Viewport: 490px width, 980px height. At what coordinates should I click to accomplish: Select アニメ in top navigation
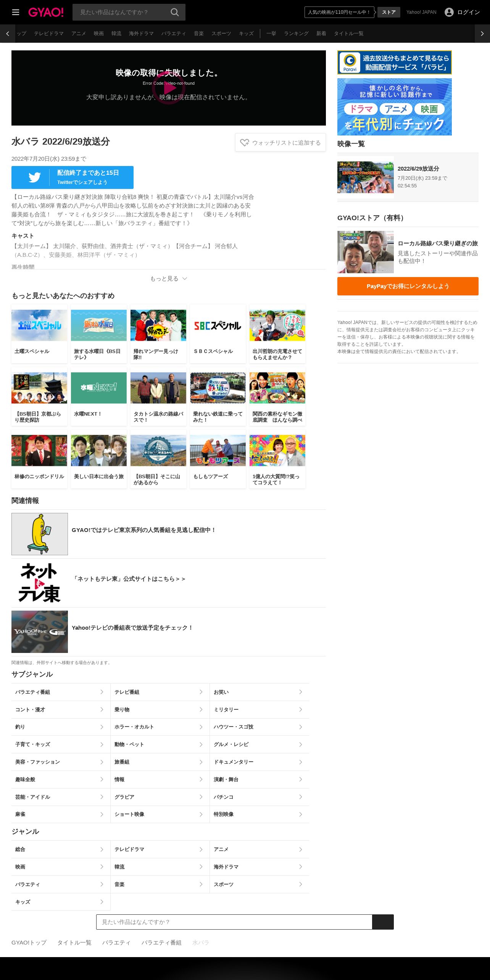(79, 34)
